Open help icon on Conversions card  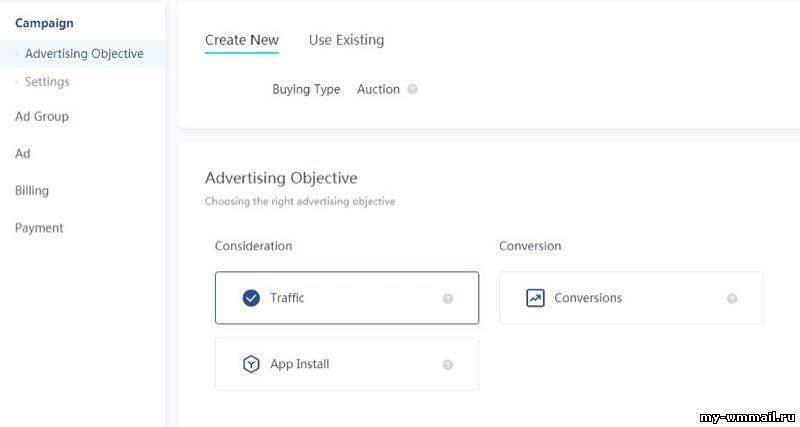point(732,298)
